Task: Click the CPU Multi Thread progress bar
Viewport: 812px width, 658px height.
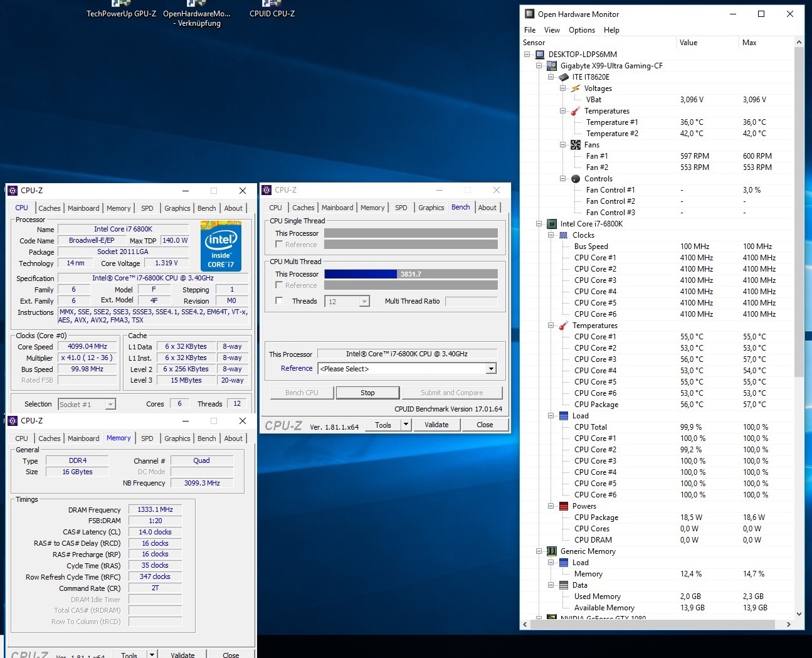Action: coord(411,274)
